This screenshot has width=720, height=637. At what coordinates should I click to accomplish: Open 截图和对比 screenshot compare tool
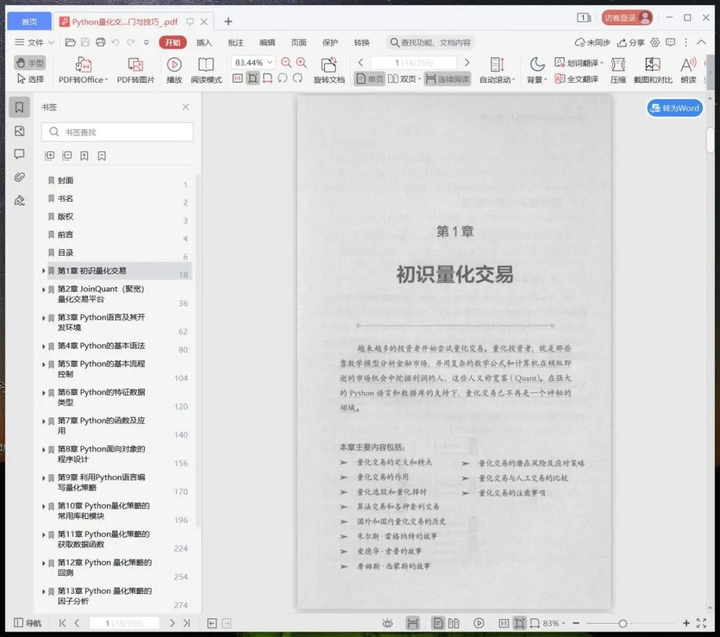pyautogui.click(x=652, y=70)
